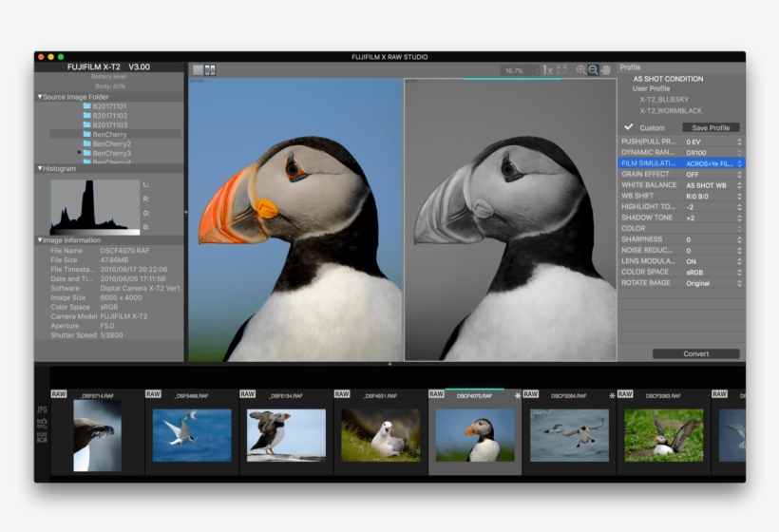Switch to side-by-side compare view
This screenshot has width=779, height=532.
[210, 70]
